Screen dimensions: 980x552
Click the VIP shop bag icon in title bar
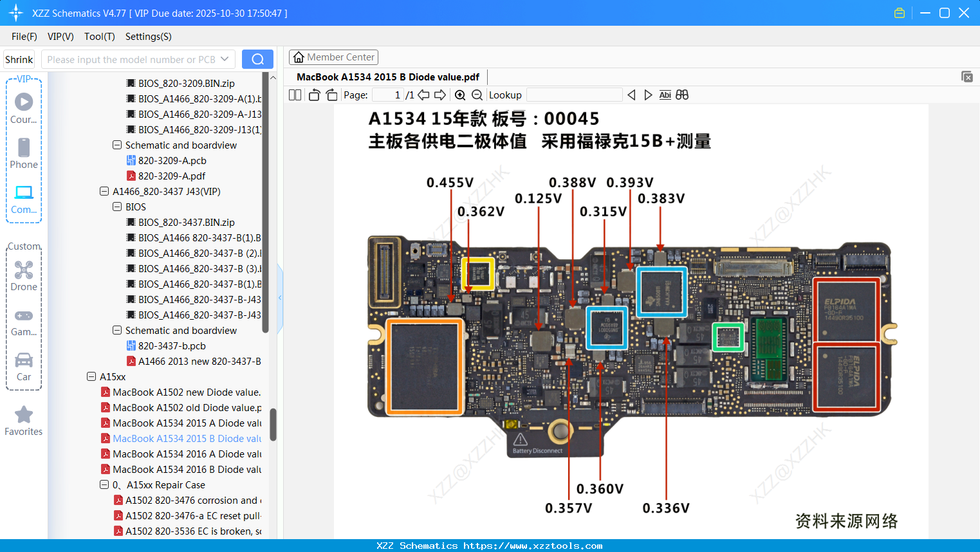click(900, 13)
